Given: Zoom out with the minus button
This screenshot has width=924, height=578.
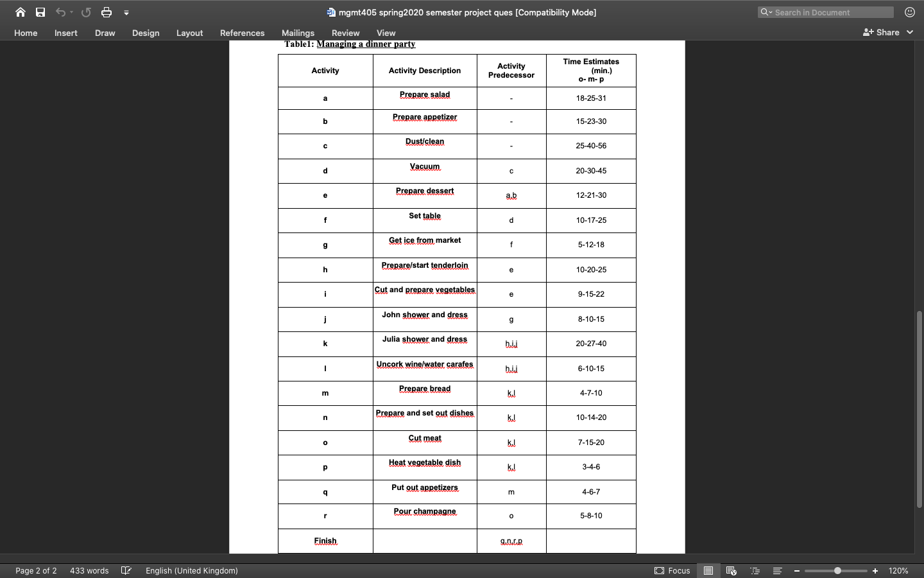Looking at the screenshot, I should (797, 570).
